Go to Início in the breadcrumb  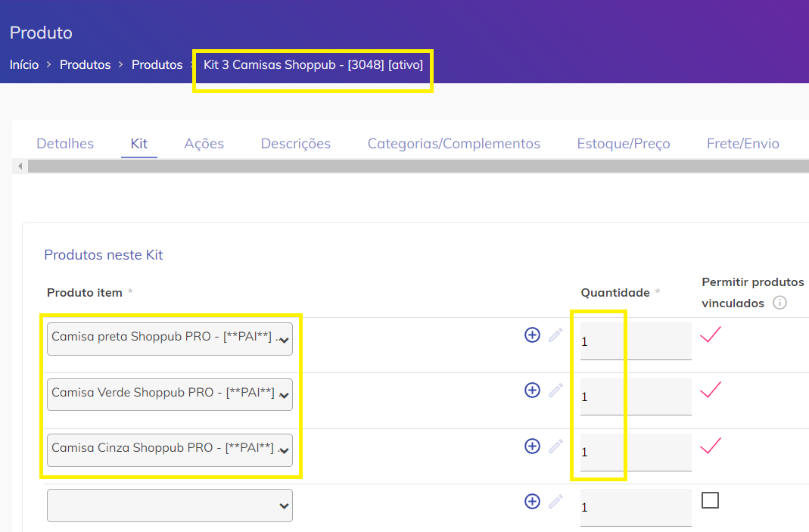pos(24,64)
